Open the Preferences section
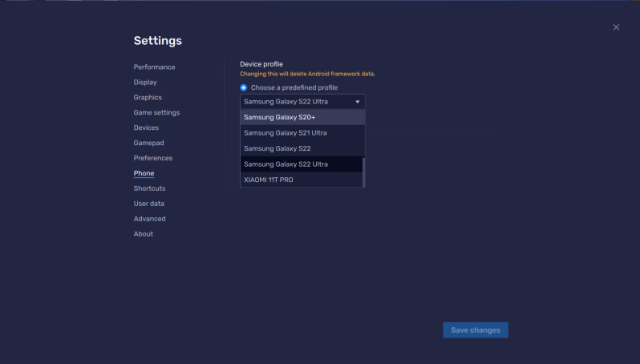Image resolution: width=640 pixels, height=364 pixels. [x=153, y=158]
